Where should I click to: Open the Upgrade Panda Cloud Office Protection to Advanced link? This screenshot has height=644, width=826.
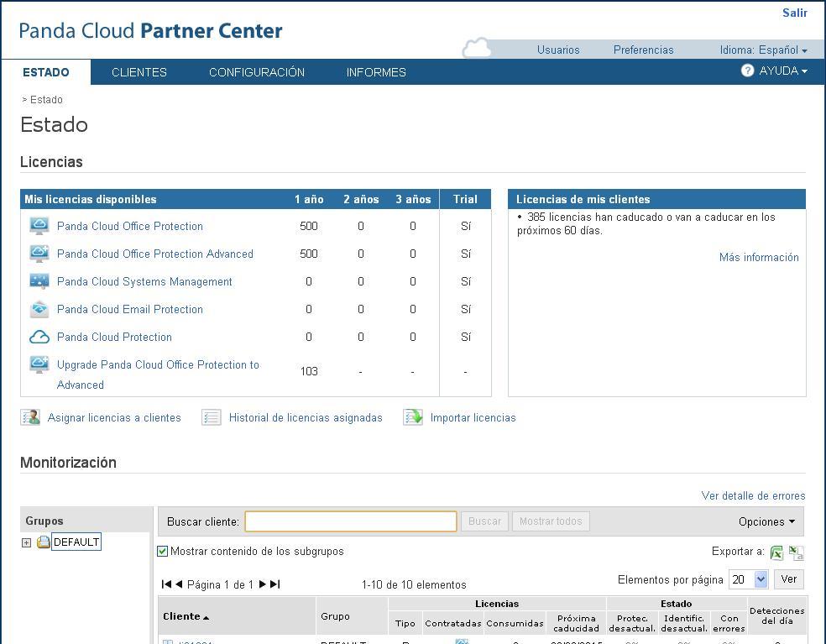(158, 374)
